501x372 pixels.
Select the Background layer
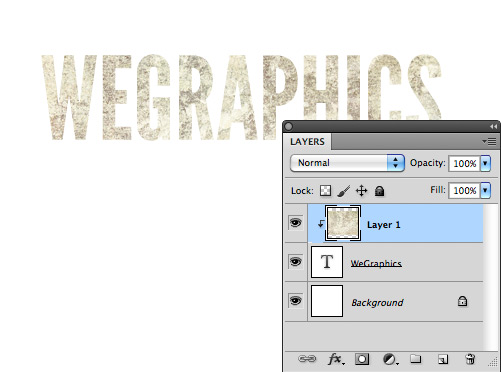pyautogui.click(x=384, y=302)
